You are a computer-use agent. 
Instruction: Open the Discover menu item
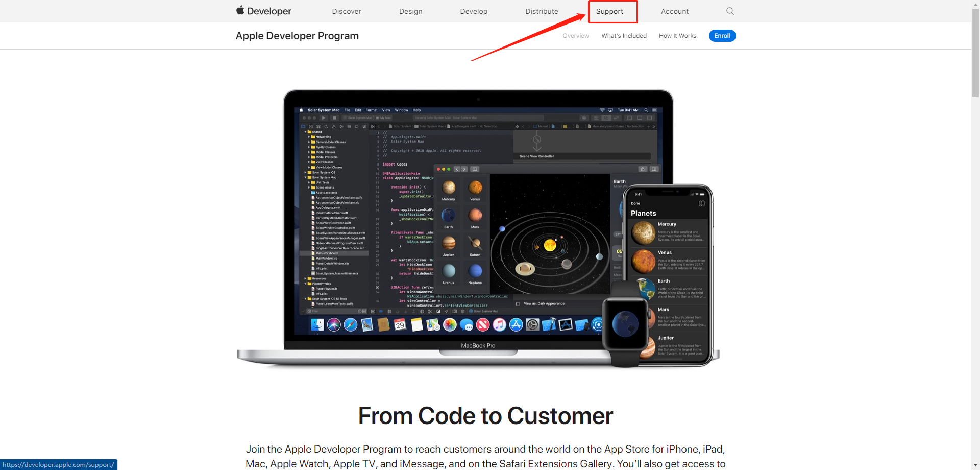(x=347, y=11)
